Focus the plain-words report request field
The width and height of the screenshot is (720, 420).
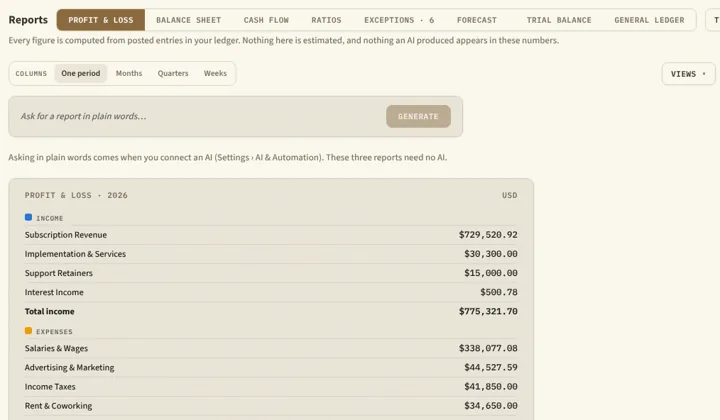tap(200, 117)
